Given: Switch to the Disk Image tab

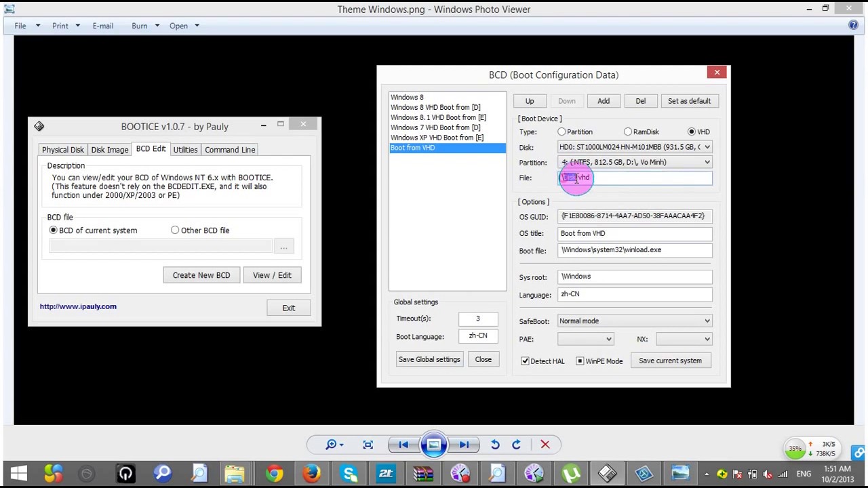Looking at the screenshot, I should click(x=109, y=150).
